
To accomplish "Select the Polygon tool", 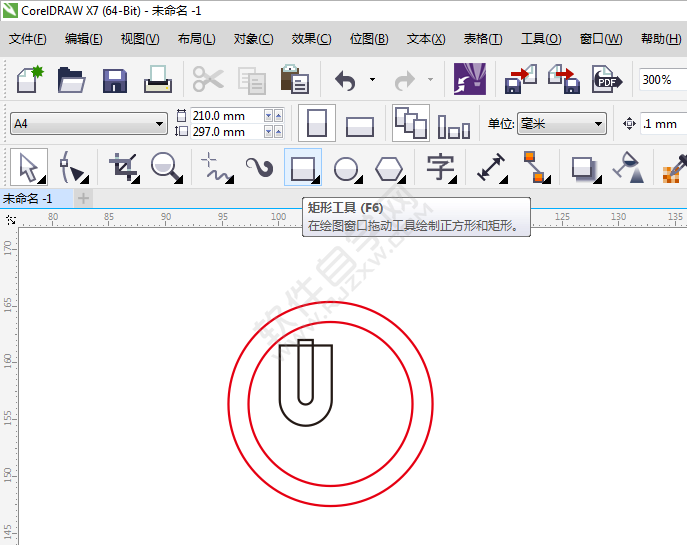I will [x=390, y=170].
